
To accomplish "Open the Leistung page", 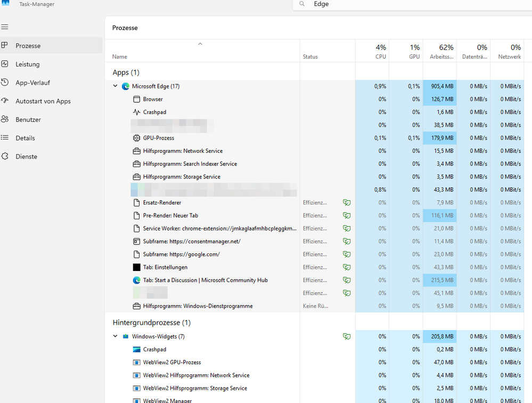I will click(x=51, y=64).
